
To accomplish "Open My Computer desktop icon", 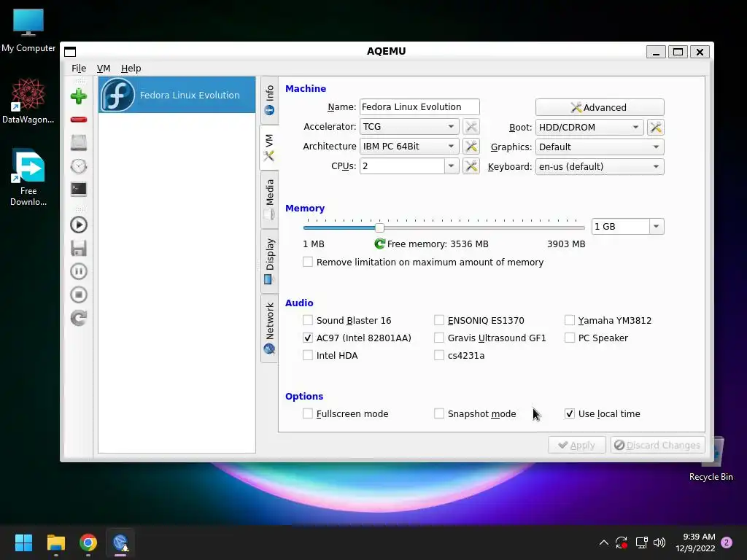I will pos(28,30).
